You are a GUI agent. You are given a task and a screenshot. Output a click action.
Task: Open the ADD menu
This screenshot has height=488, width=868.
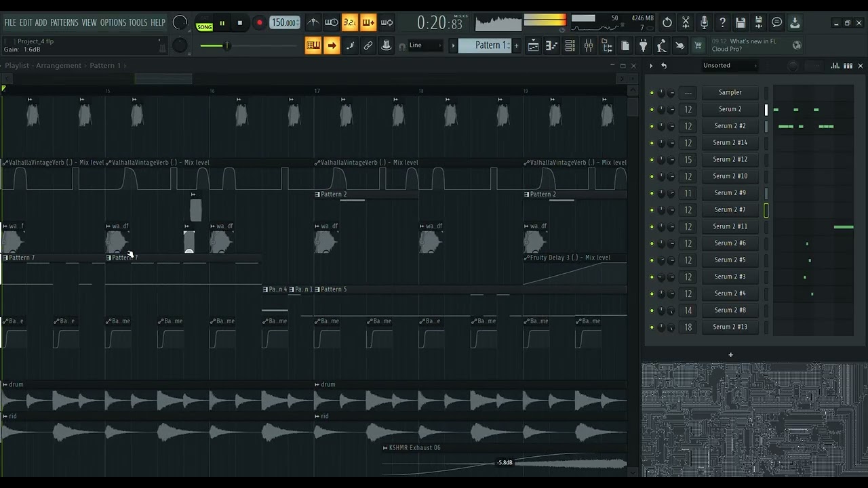point(41,22)
